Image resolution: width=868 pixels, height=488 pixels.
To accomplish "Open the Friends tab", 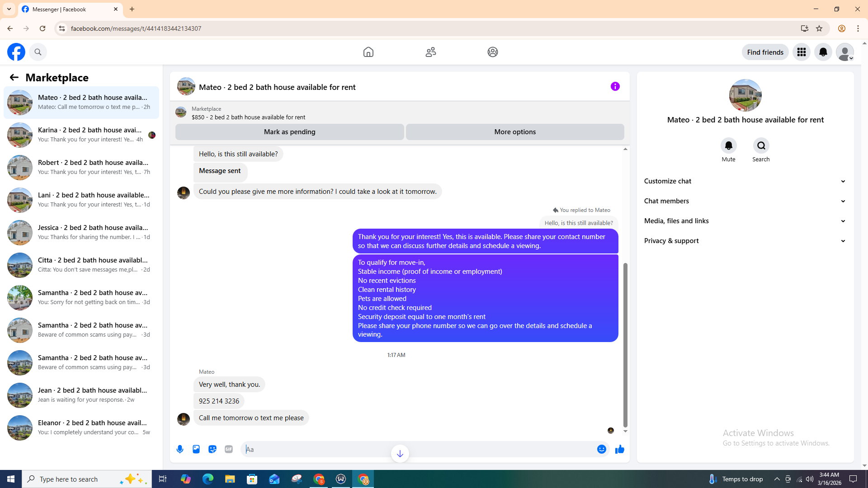I will point(430,52).
